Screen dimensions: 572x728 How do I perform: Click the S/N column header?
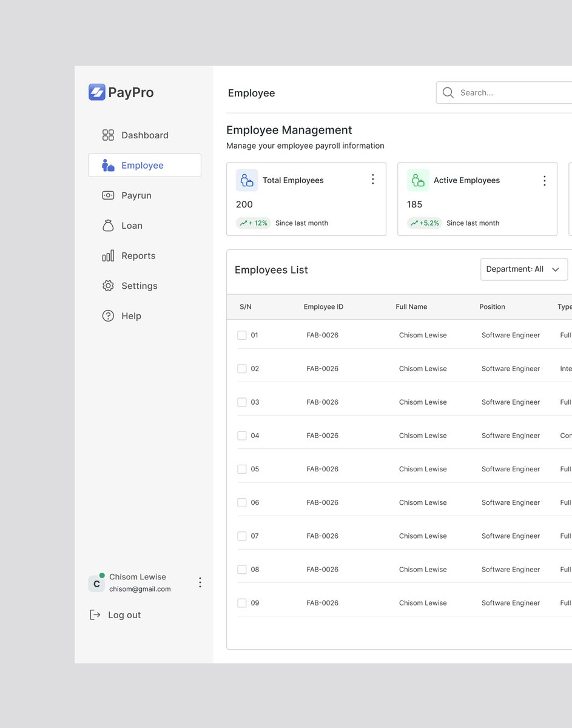246,307
